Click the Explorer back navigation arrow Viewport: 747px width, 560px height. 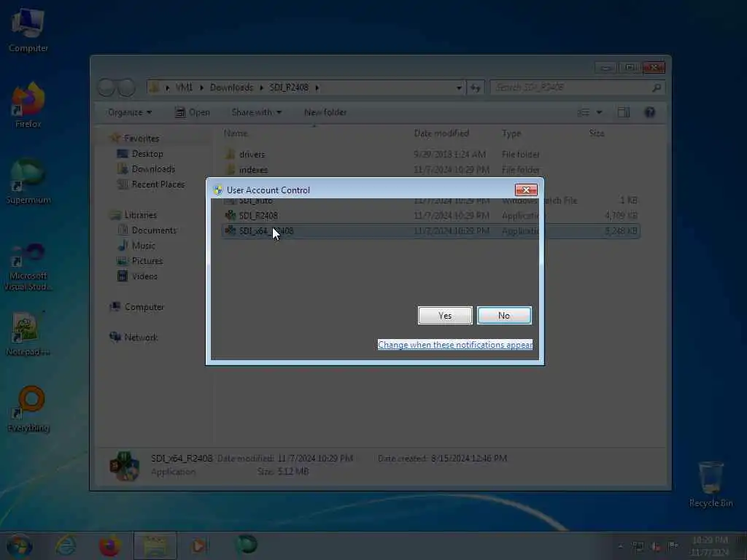point(107,87)
